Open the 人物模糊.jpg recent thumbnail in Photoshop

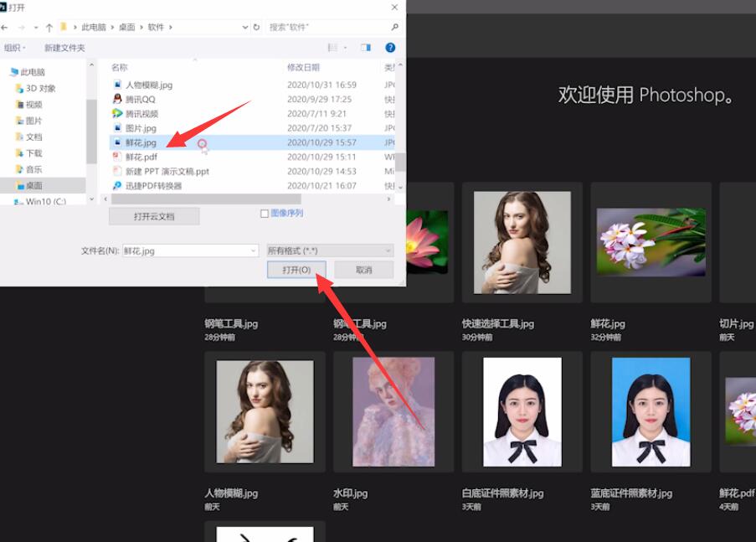click(x=265, y=411)
